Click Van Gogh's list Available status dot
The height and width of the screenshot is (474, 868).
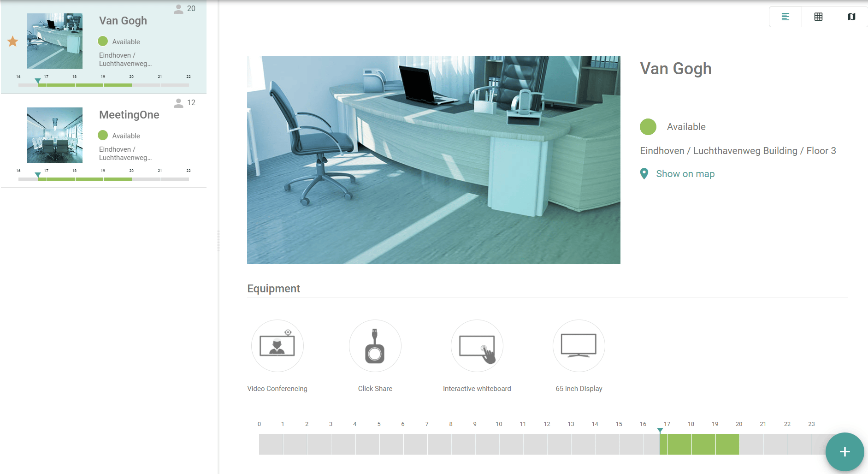tap(103, 41)
